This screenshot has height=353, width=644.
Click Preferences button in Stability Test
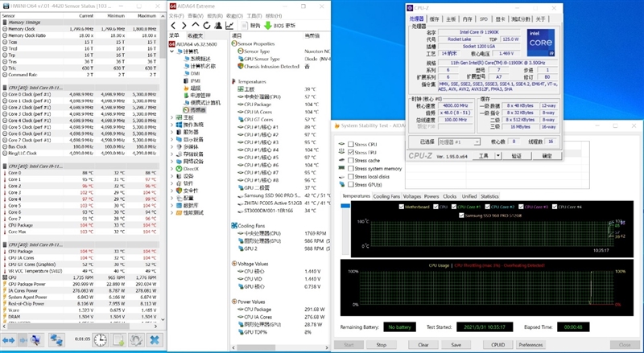tap(530, 344)
